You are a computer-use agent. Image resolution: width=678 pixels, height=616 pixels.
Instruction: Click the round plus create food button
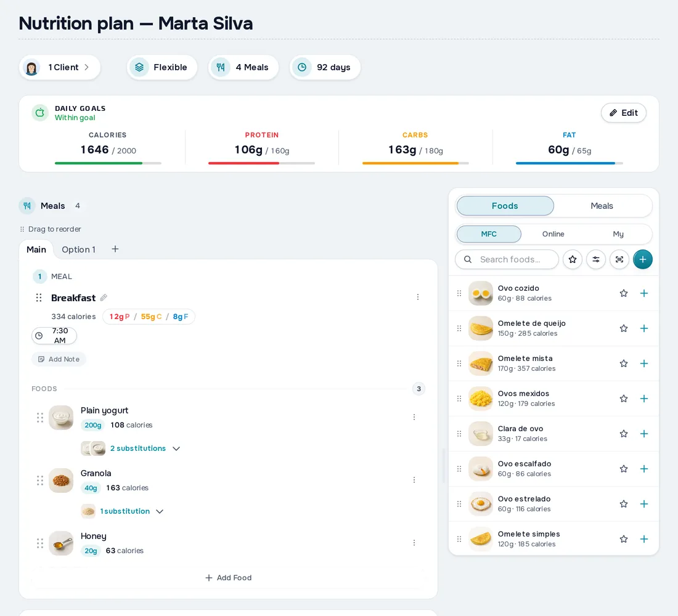642,259
